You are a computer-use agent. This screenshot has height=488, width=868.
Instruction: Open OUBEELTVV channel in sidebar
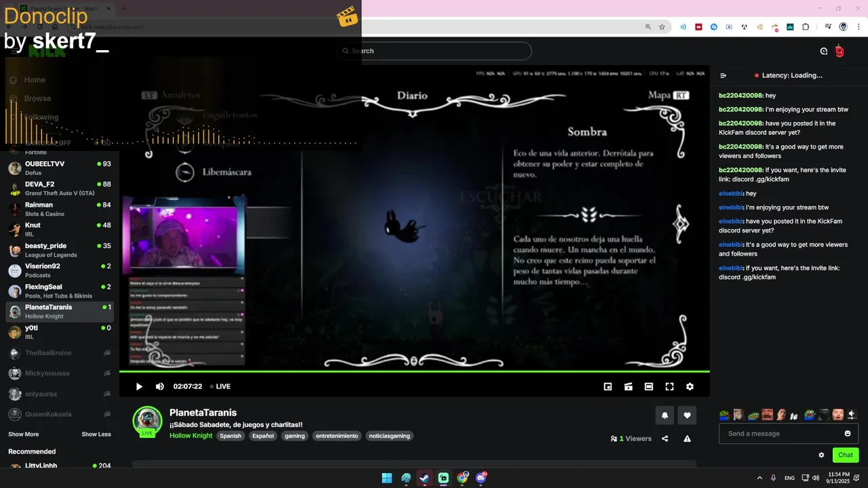pyautogui.click(x=60, y=168)
